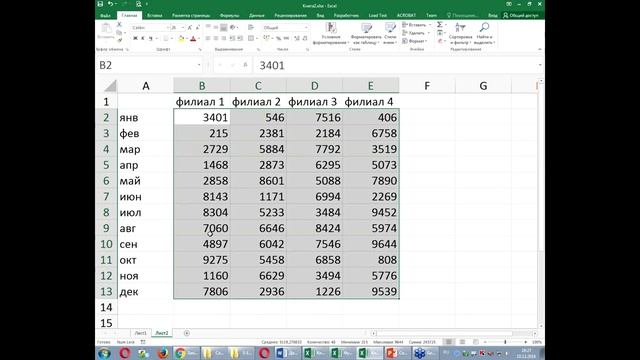Image resolution: width=640 pixels, height=360 pixels.
Task: Open the number format combo box
Action: (x=285, y=27)
